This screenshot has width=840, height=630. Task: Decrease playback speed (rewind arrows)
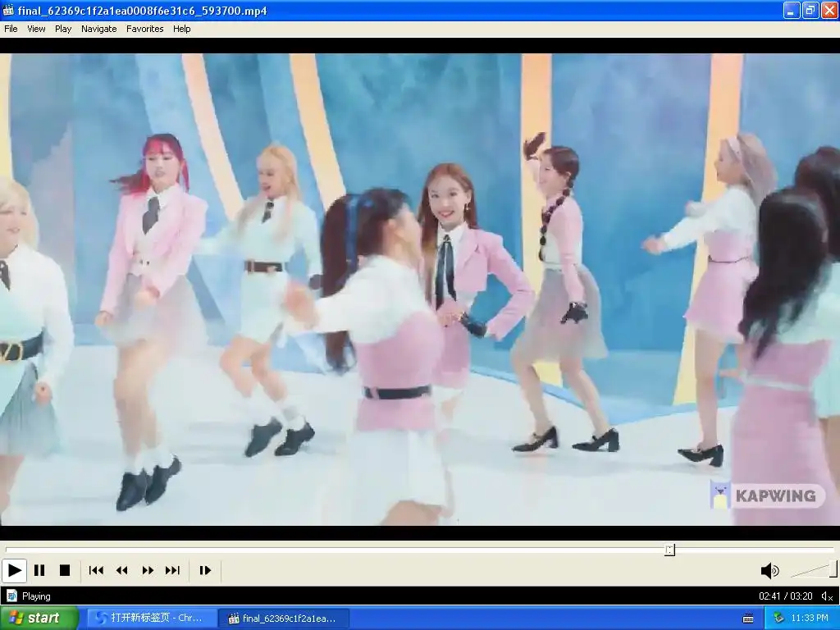tap(122, 571)
